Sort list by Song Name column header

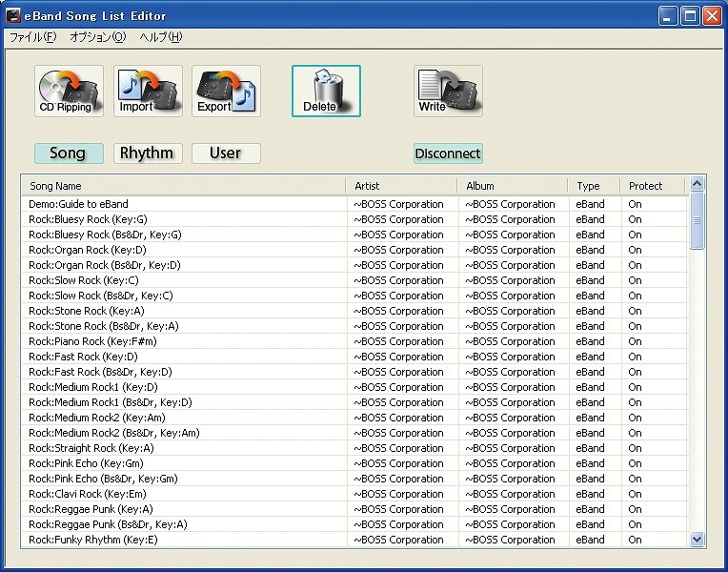(x=183, y=186)
